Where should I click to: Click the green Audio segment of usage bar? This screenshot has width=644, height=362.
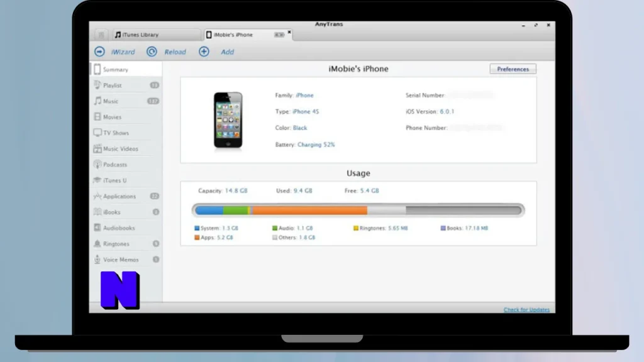[x=235, y=211]
